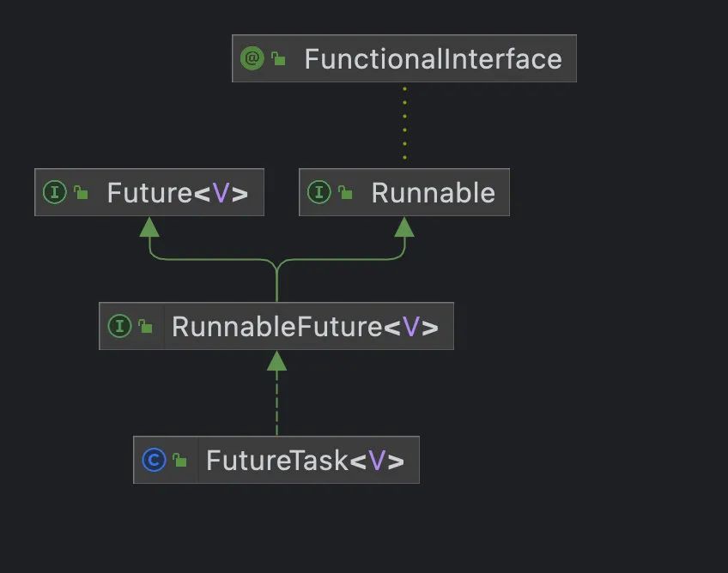Image resolution: width=728 pixels, height=573 pixels.
Task: Click the green lock icon beside FunctionalInterface
Action: tap(278, 59)
